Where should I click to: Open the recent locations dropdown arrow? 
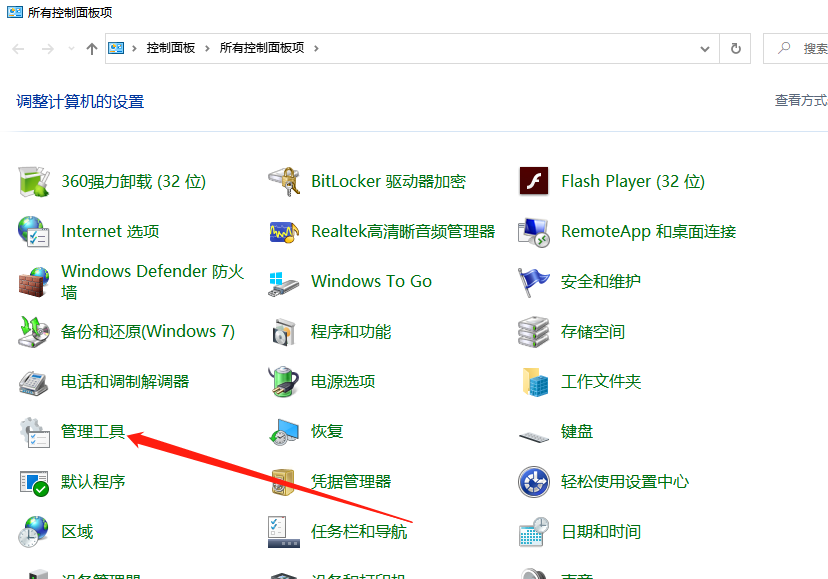[71, 49]
